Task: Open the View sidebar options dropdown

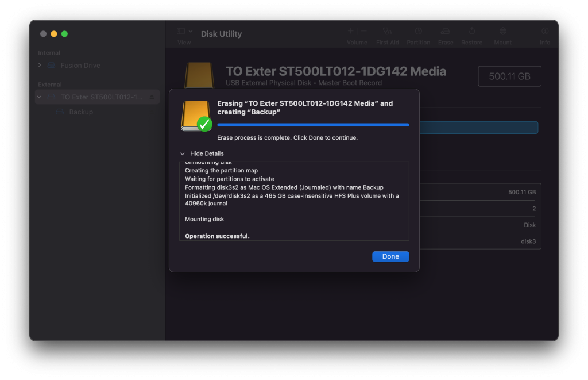Action: point(191,31)
